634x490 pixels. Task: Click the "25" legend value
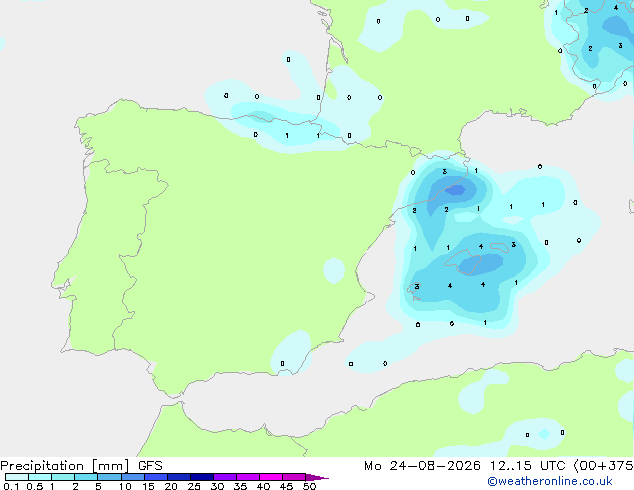pos(194,486)
